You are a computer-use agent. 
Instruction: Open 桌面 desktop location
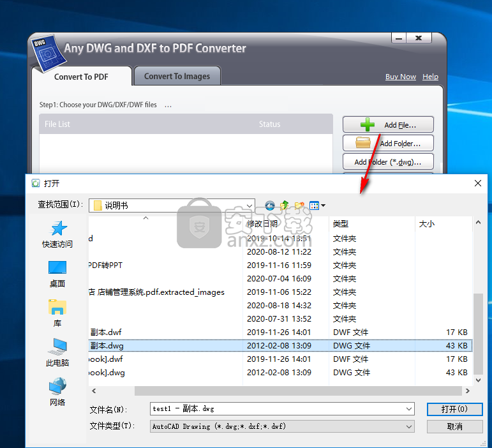tap(57, 274)
